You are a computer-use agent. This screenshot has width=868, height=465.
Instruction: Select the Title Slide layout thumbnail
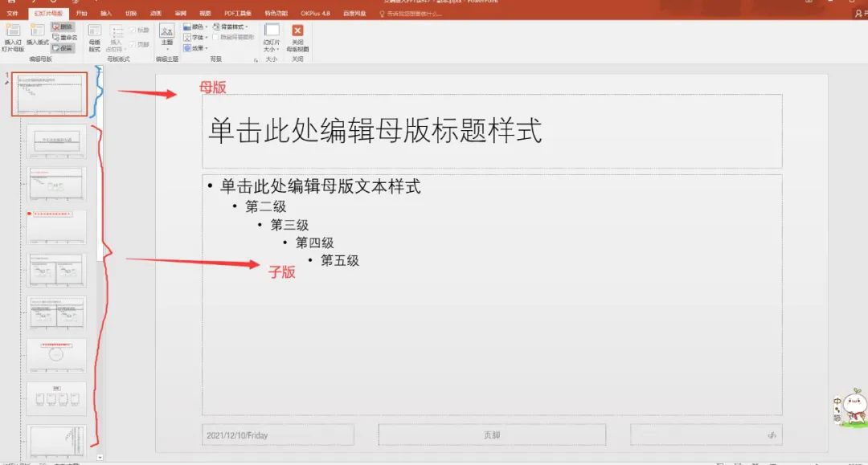[56, 141]
